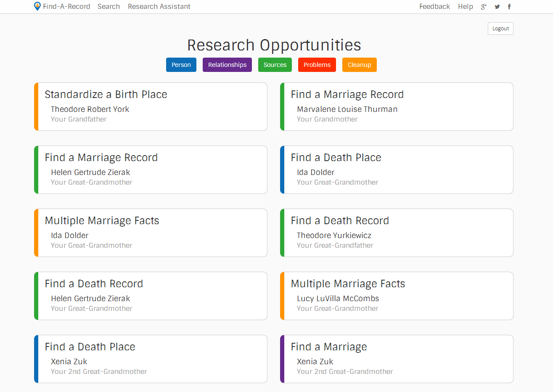Go to Find-A-Record home link
The height and width of the screenshot is (392, 553).
(x=66, y=6)
